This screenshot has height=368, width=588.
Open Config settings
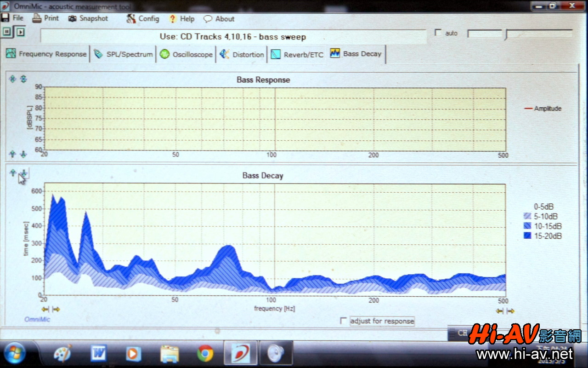pyautogui.click(x=142, y=19)
